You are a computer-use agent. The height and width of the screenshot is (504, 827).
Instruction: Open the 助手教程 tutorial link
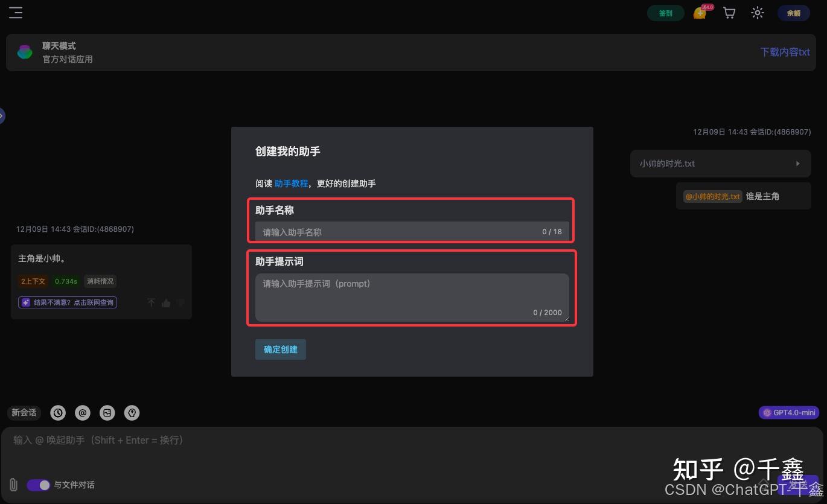pyautogui.click(x=292, y=183)
